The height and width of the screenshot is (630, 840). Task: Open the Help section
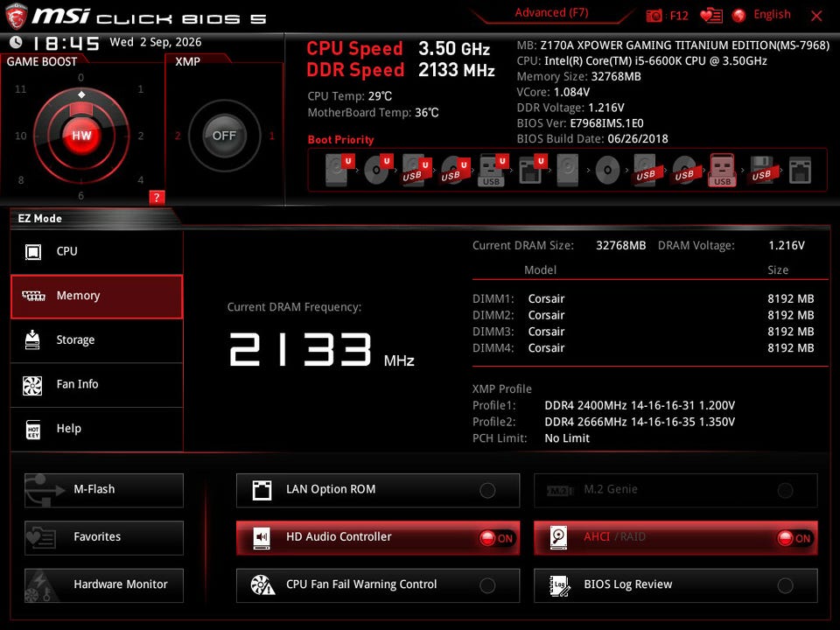click(96, 429)
